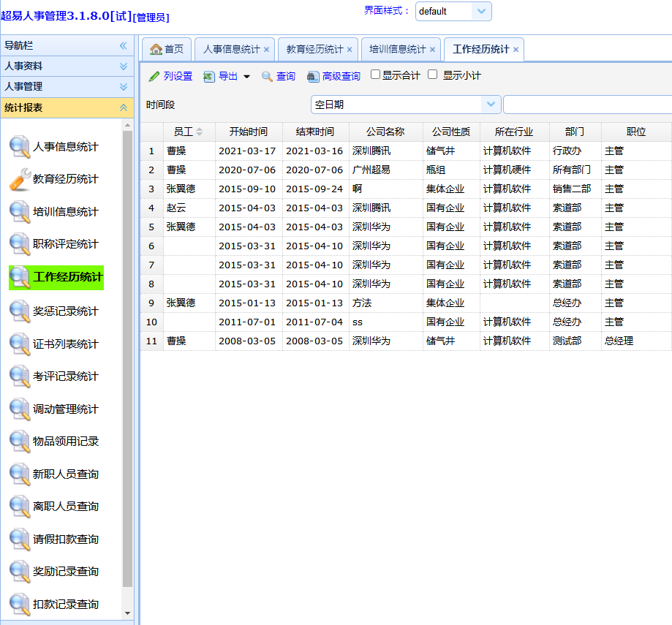The height and width of the screenshot is (625, 672).
Task: Close the 工作经历统计 tab
Action: click(x=516, y=50)
